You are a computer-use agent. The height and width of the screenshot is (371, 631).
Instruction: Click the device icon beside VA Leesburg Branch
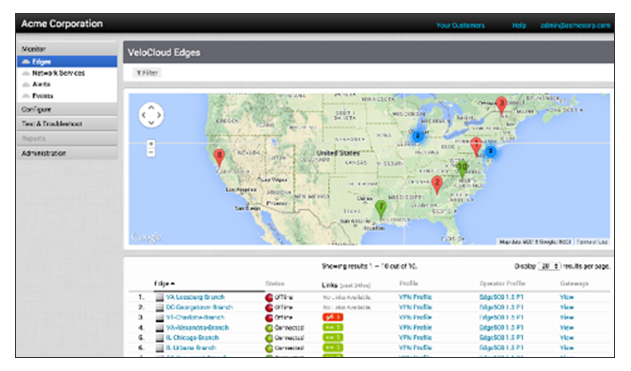(160, 297)
